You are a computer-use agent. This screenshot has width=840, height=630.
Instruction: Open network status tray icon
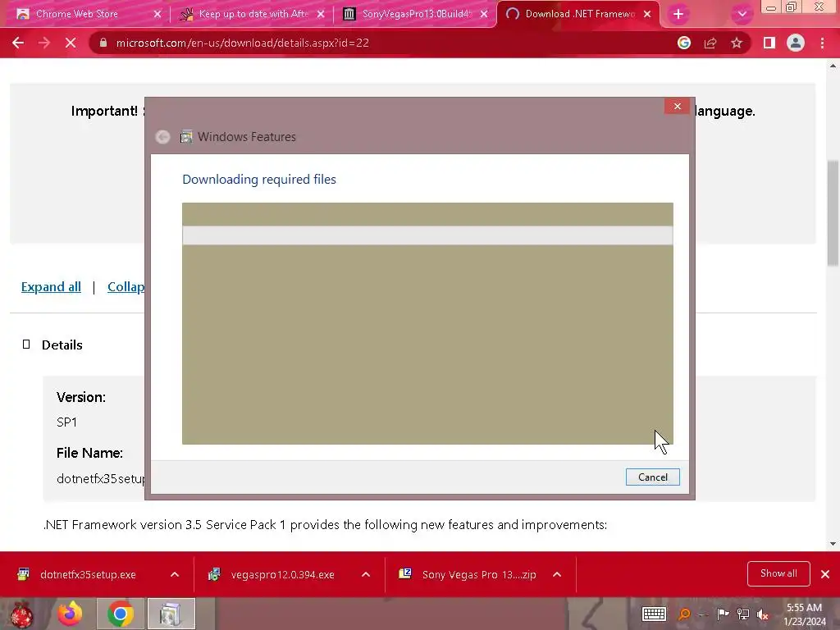743,614
